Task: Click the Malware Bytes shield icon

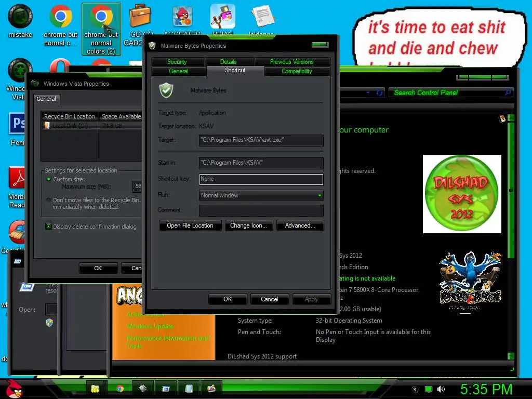Action: [166, 90]
